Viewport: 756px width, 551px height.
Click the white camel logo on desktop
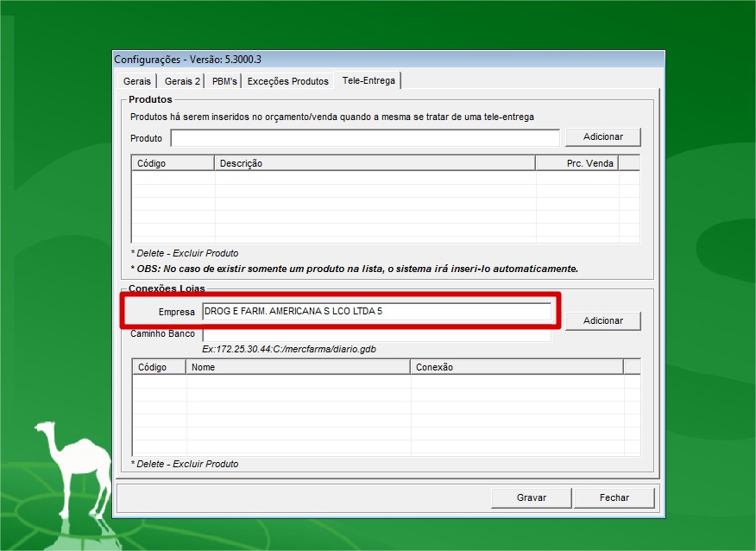tap(73, 466)
